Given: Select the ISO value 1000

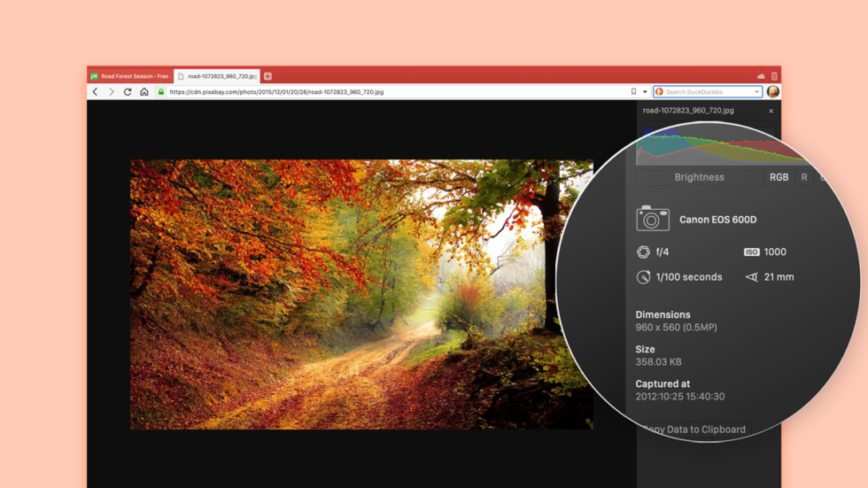Looking at the screenshot, I should 775,252.
